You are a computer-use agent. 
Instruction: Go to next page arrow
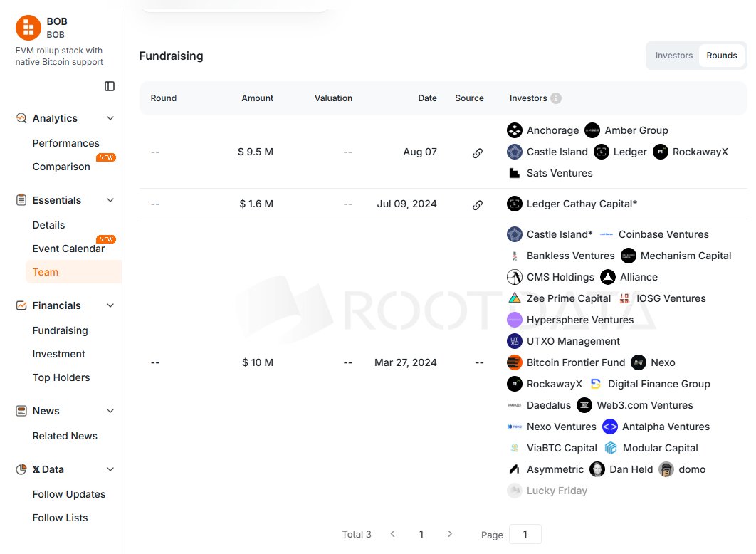[x=449, y=534]
